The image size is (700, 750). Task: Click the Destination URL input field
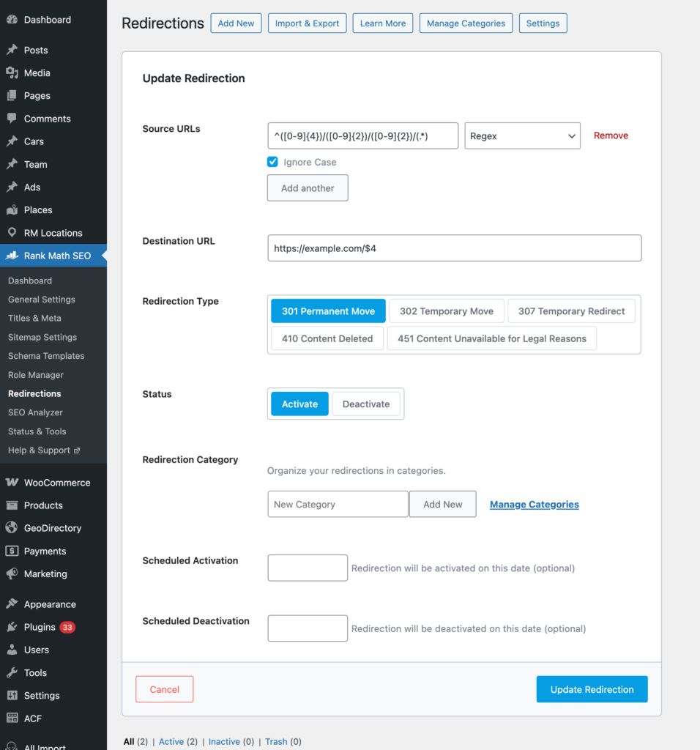point(454,248)
